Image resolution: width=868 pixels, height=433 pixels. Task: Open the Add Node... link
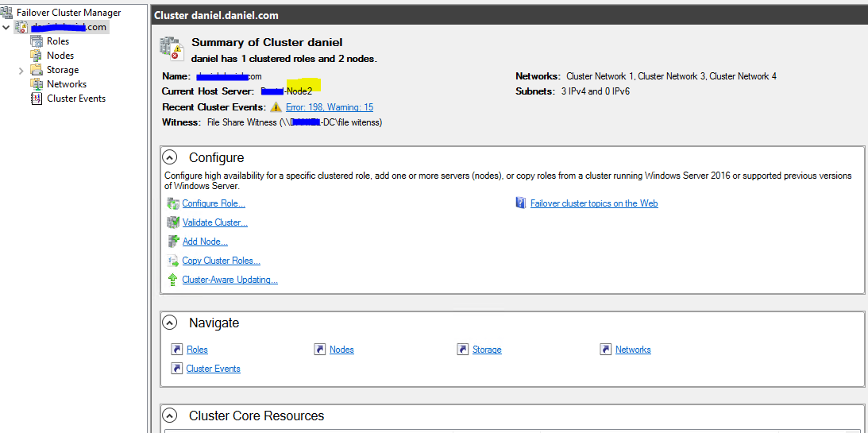(205, 242)
